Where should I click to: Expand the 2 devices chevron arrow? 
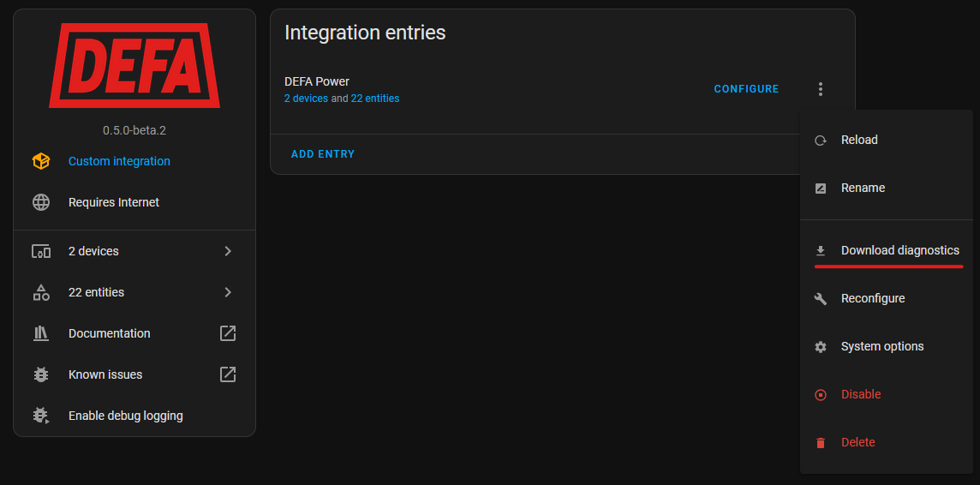228,251
